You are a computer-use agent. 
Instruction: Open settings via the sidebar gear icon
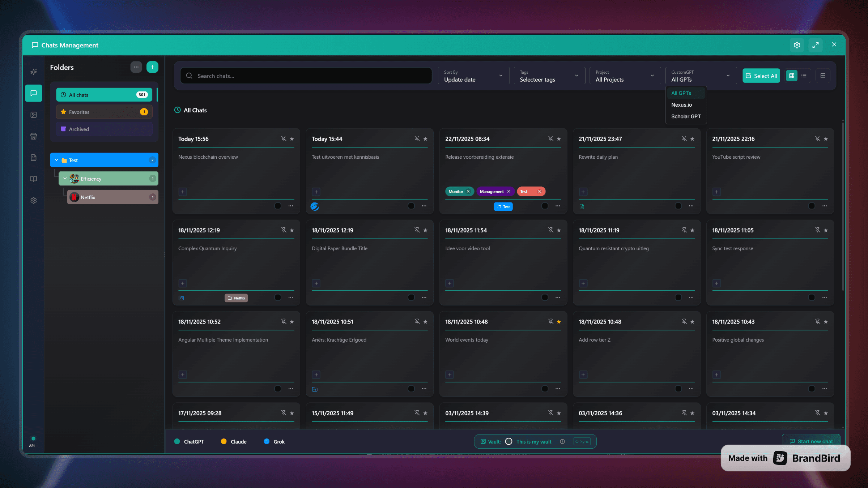pyautogui.click(x=34, y=200)
